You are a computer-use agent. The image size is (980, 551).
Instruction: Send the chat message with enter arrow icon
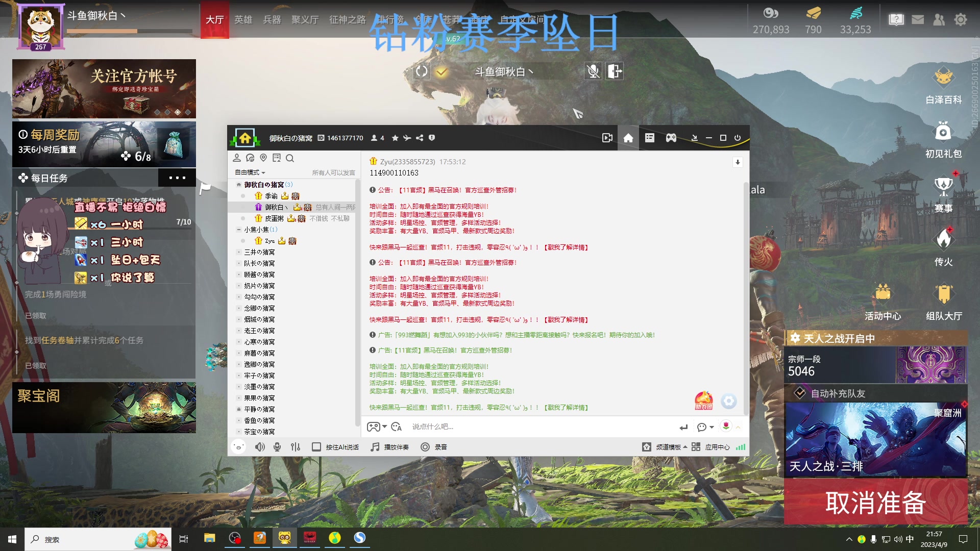(x=683, y=427)
